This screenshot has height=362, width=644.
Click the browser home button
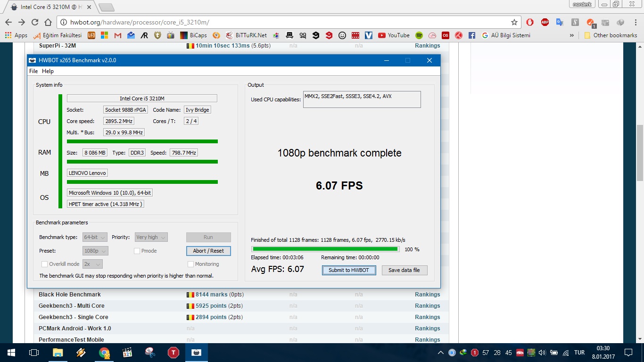48,22
